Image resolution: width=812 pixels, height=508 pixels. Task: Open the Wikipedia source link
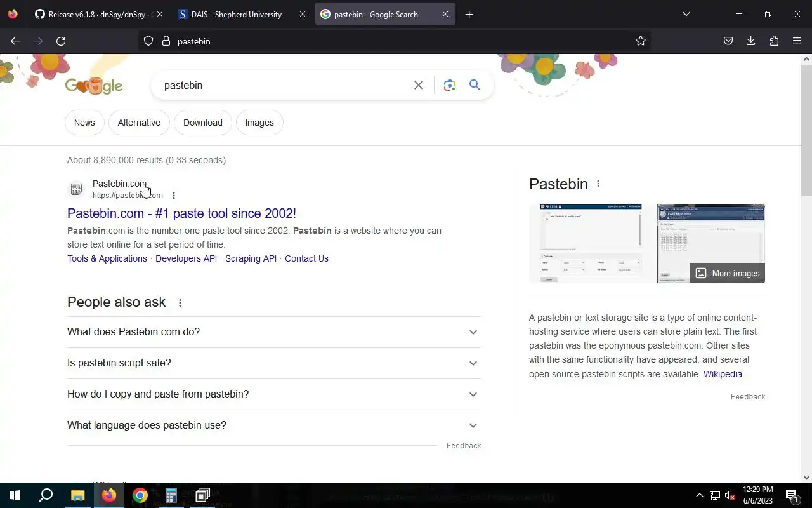point(723,374)
